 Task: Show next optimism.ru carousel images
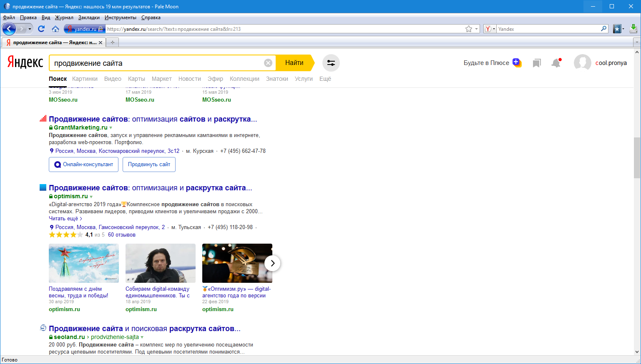(272, 263)
